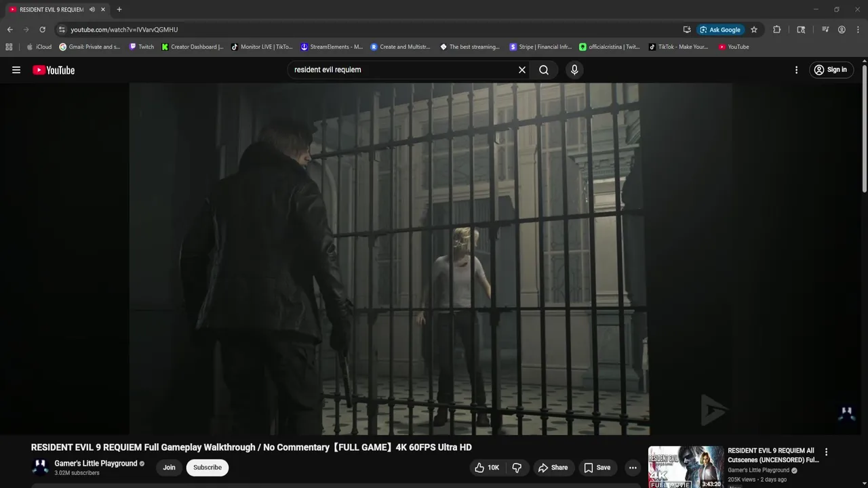Screen dimensions: 868x488
Task: Go to the YouTube home logo
Action: click(54, 70)
